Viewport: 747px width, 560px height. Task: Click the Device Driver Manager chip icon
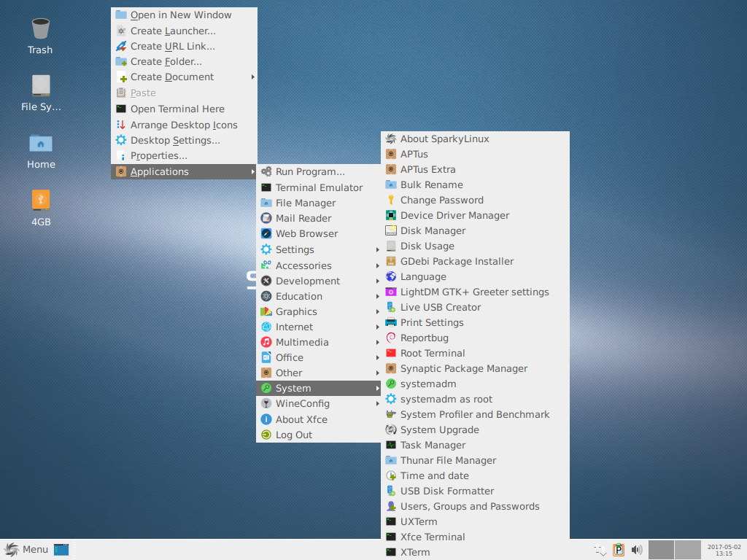[x=391, y=215]
